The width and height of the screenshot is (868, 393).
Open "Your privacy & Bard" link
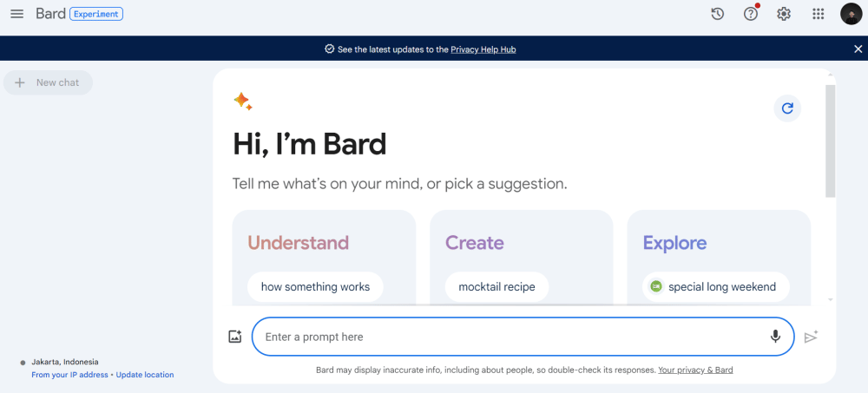click(x=695, y=370)
